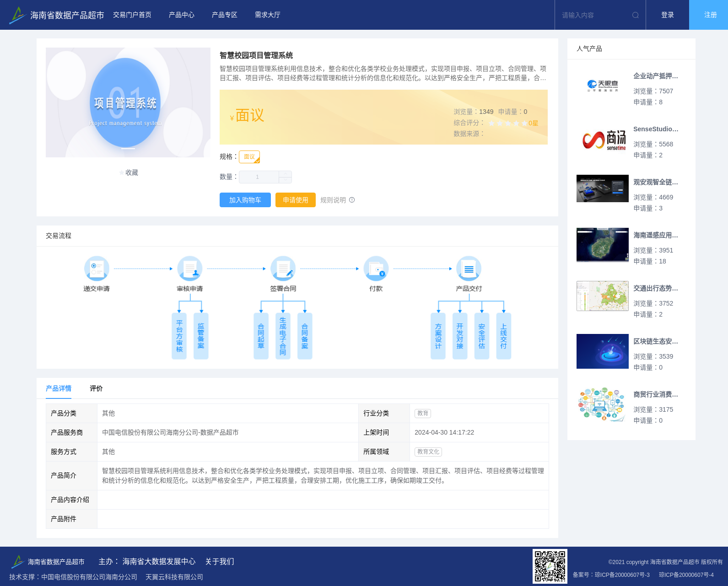Open the SenseStudio product thumbnail
The width and height of the screenshot is (728, 586).
click(603, 139)
